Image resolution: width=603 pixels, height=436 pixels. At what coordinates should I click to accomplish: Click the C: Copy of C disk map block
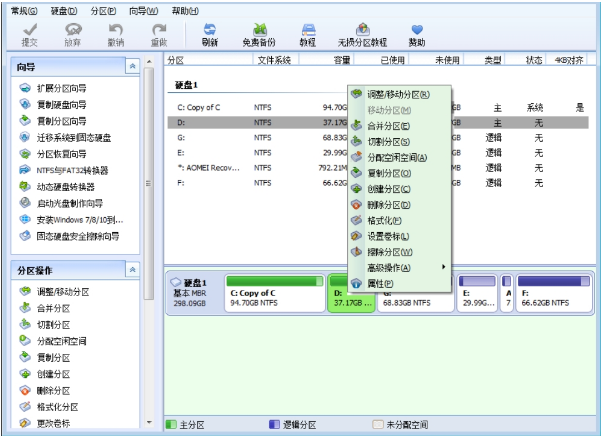[x=275, y=293]
